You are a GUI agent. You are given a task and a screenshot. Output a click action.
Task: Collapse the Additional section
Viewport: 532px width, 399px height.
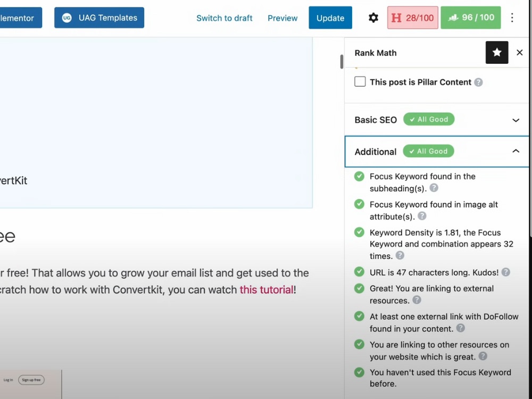coord(437,151)
